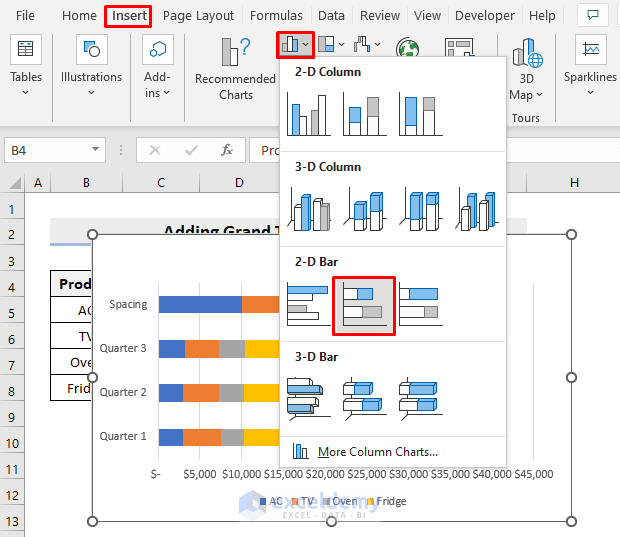620x537 pixels.
Task: Choose 2-D Stacked Column chart
Action: pos(365,114)
